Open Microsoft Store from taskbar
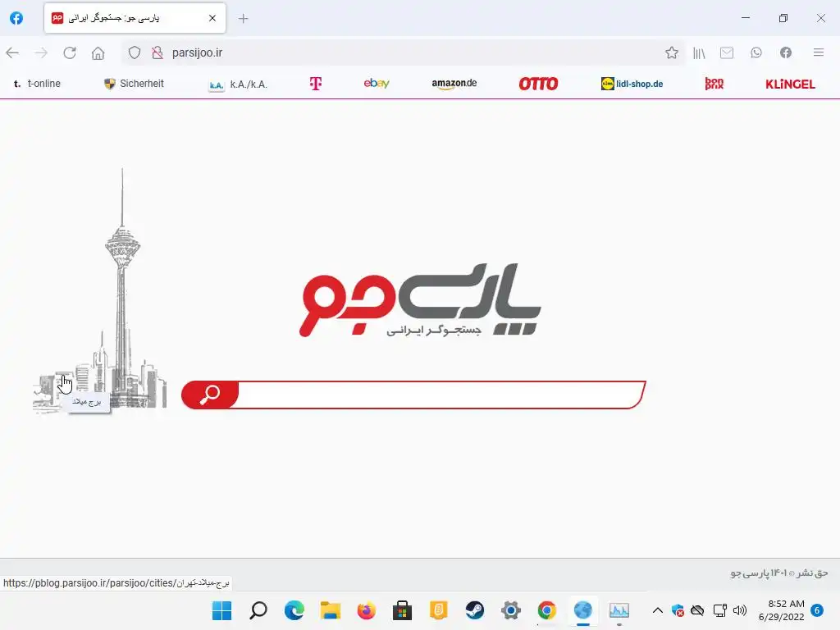The width and height of the screenshot is (840, 630). (402, 610)
